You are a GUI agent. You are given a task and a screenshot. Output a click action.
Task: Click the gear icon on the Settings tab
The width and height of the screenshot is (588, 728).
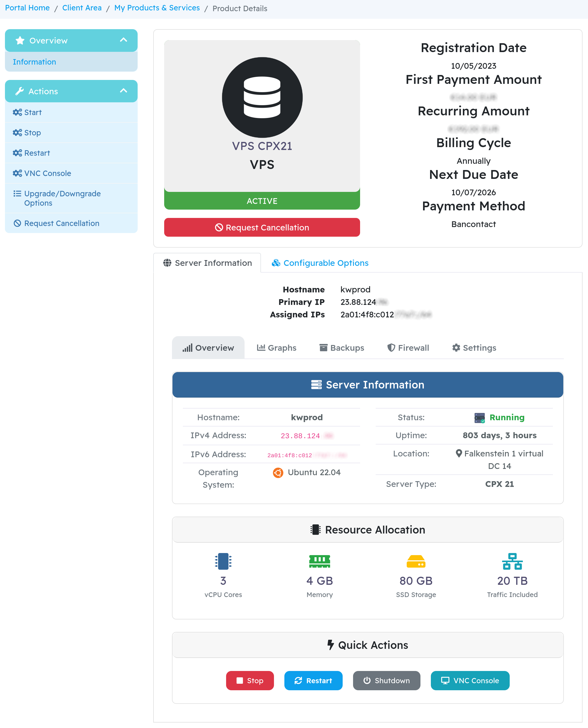(456, 348)
